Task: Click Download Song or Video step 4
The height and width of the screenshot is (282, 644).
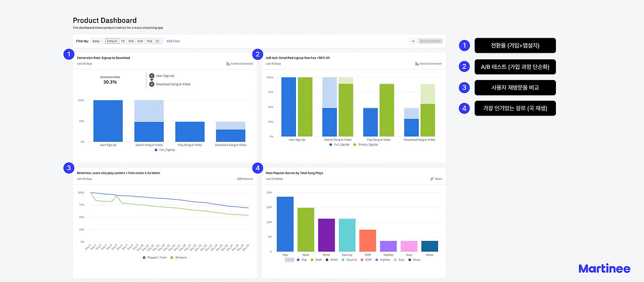Action: click(170, 84)
